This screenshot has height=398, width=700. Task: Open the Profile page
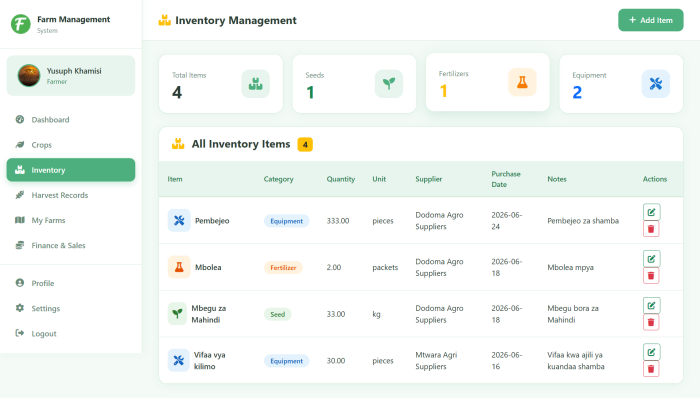pyautogui.click(x=71, y=283)
